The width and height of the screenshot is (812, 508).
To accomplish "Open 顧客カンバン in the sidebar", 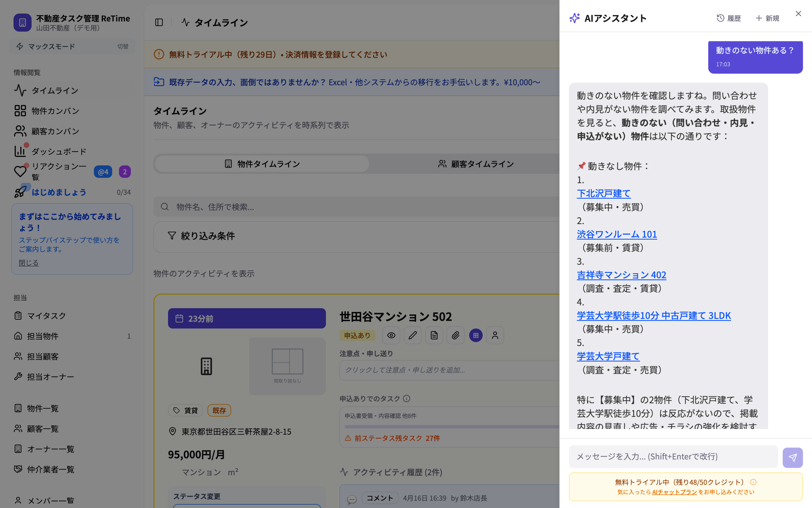I will (72, 131).
